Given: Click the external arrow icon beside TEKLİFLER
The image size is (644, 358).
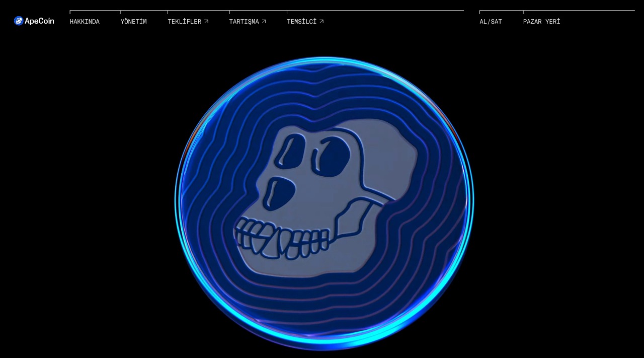Looking at the screenshot, I should pyautogui.click(x=206, y=22).
